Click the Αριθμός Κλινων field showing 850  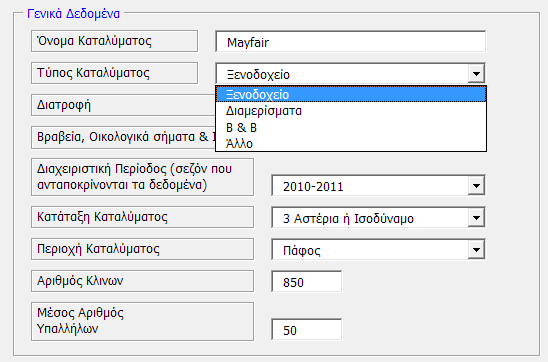click(x=307, y=281)
